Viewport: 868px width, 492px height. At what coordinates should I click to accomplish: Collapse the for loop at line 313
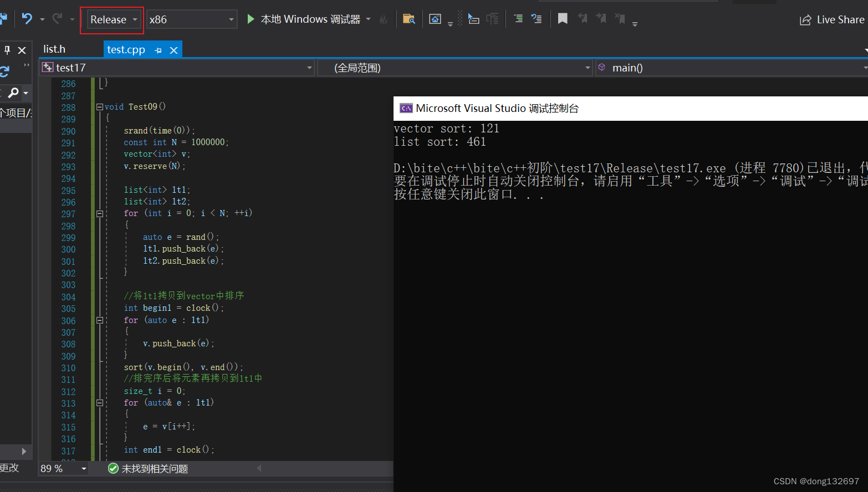pos(100,403)
